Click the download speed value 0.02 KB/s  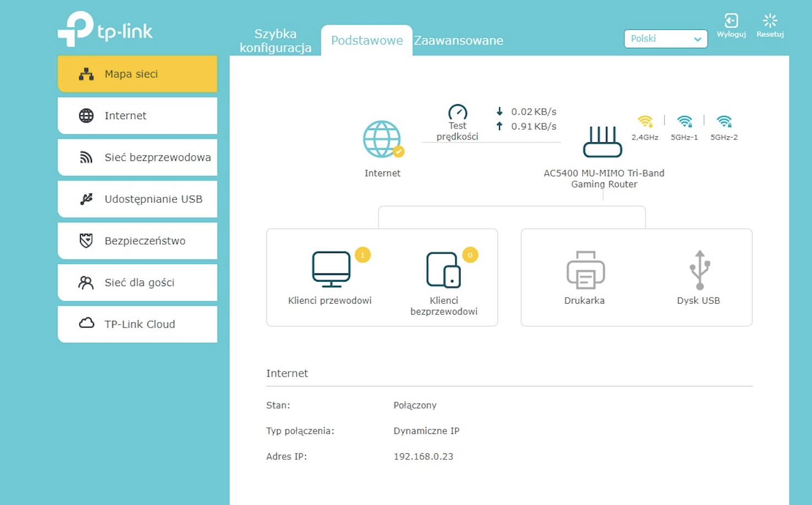point(533,112)
